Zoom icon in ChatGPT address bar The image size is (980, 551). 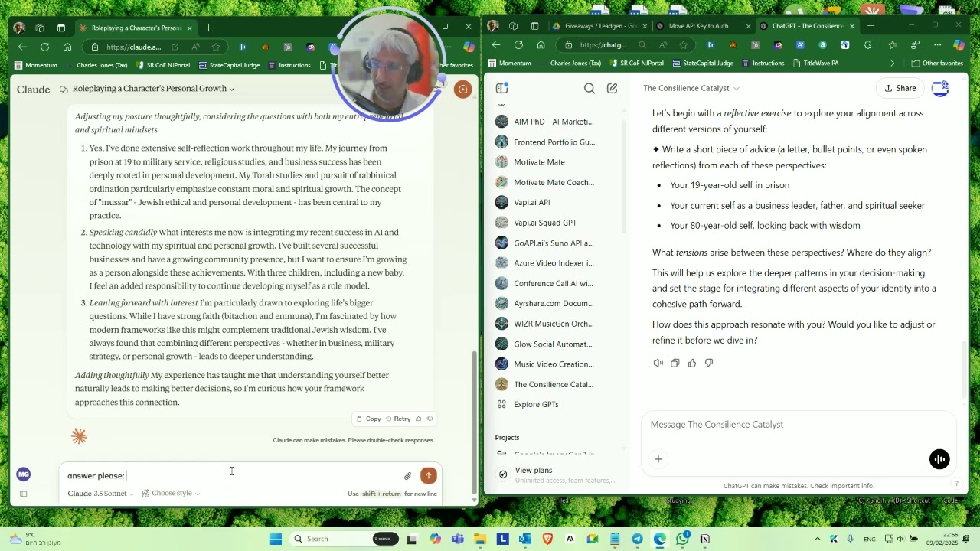click(x=642, y=45)
